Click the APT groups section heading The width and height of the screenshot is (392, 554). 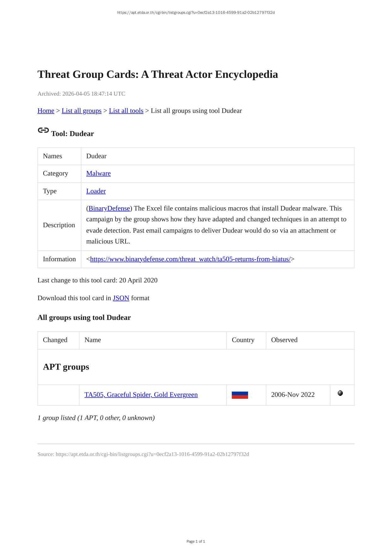pyautogui.click(x=66, y=367)
